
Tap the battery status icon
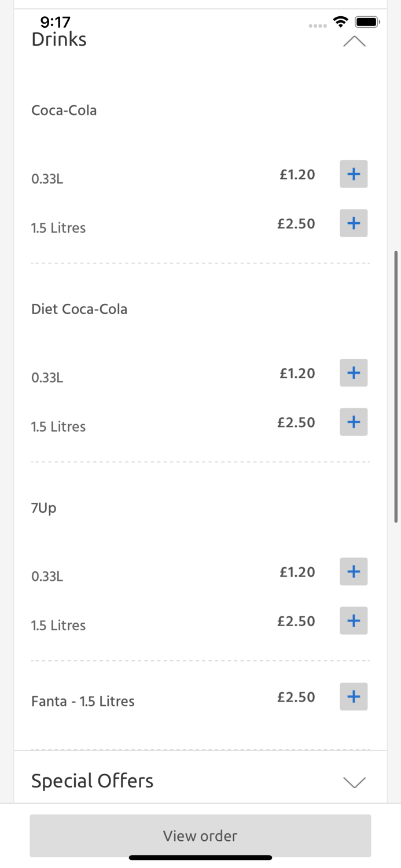pos(367,22)
